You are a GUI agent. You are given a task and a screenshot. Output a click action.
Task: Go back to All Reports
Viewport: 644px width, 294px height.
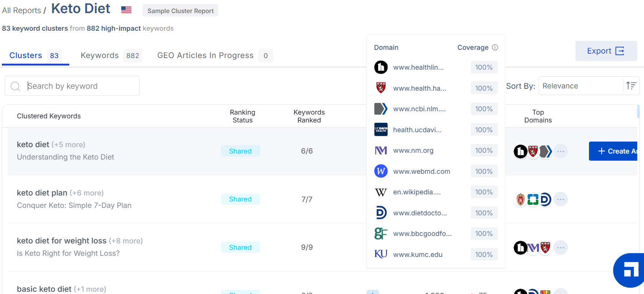pos(21,10)
